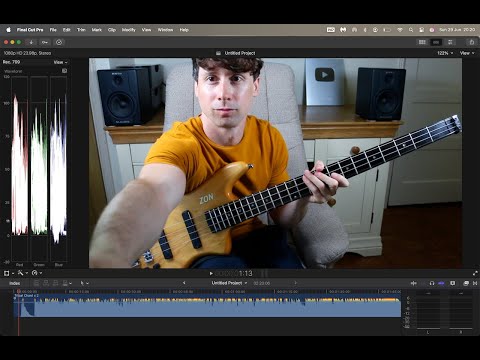Click the import media arrow icon
The height and width of the screenshot is (360, 480).
coord(31,42)
